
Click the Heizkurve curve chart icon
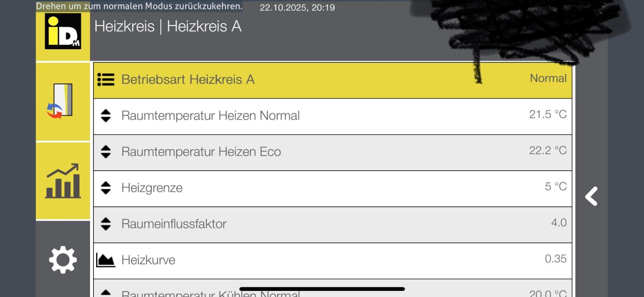(x=106, y=260)
